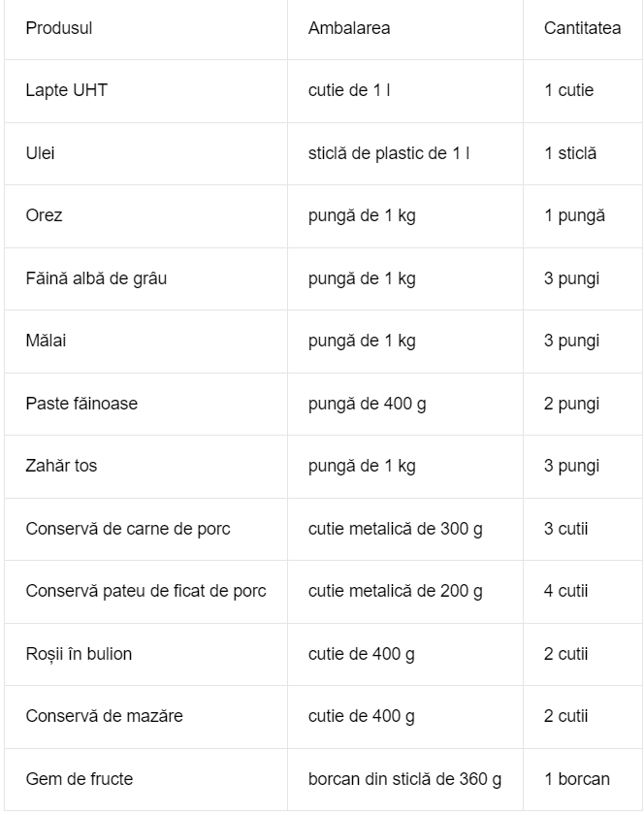The height and width of the screenshot is (815, 644).
Task: Click Conservă pateu de ficat de porc
Action: [x=146, y=592]
